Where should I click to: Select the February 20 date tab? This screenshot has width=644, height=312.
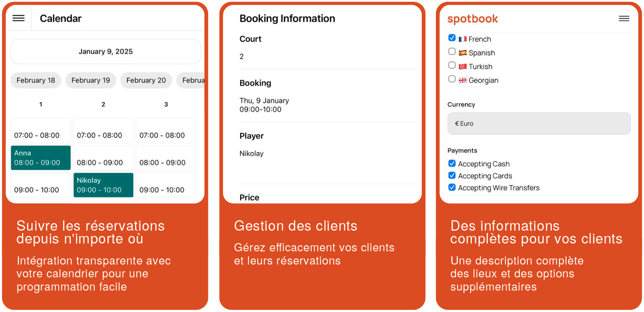coord(146,80)
